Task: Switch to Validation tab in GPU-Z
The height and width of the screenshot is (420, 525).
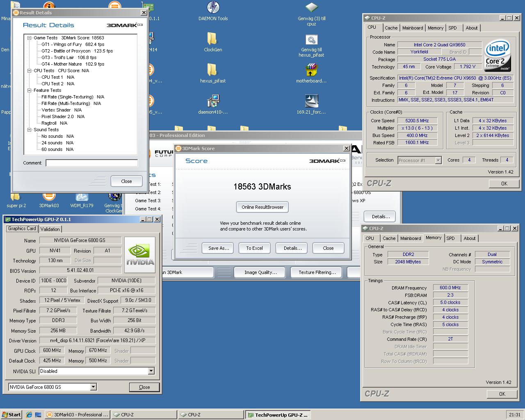Action: point(50,229)
